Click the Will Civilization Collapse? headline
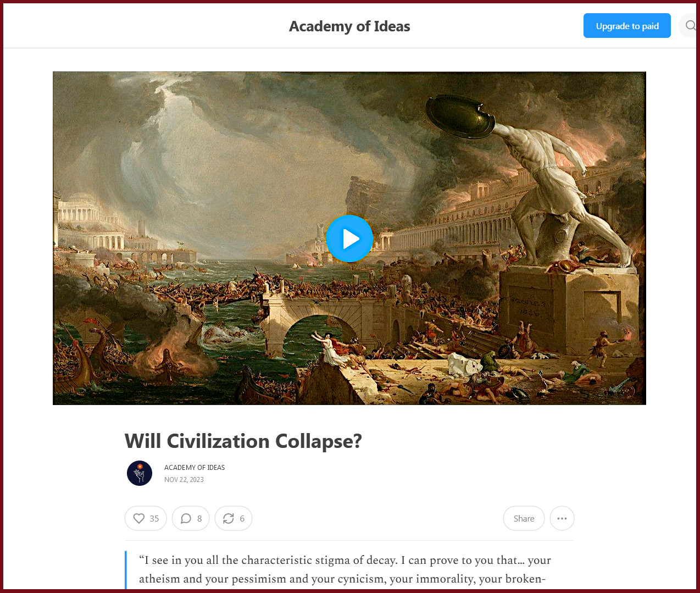This screenshot has width=700, height=593. click(243, 441)
